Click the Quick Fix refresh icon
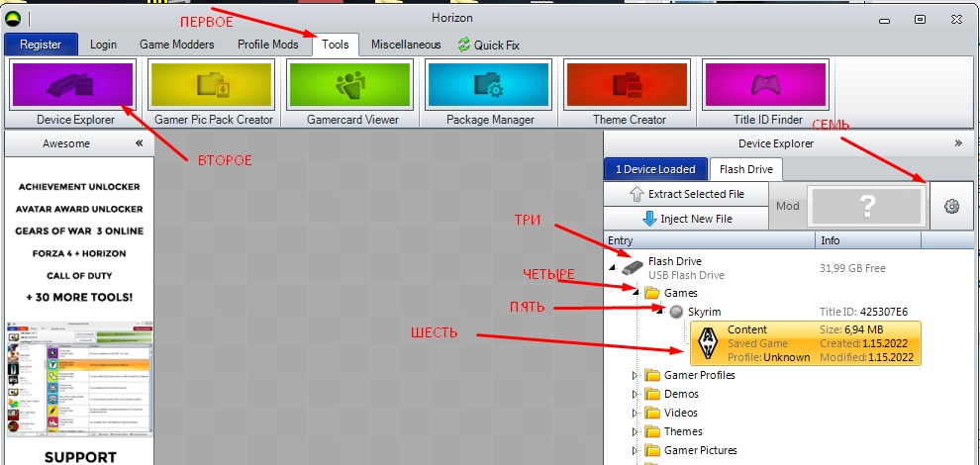Image resolution: width=980 pixels, height=465 pixels. pos(463,45)
